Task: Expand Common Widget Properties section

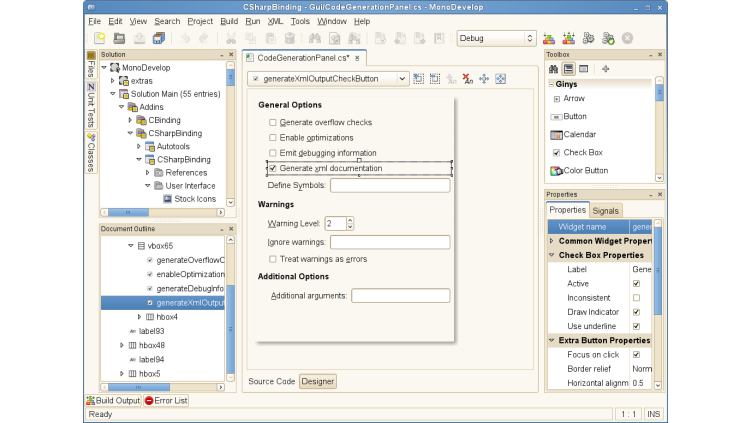Action: [x=552, y=241]
